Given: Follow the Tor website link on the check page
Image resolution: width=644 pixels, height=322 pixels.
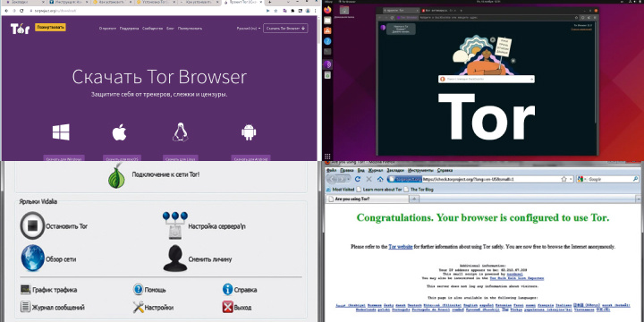Looking at the screenshot, I should point(400,247).
